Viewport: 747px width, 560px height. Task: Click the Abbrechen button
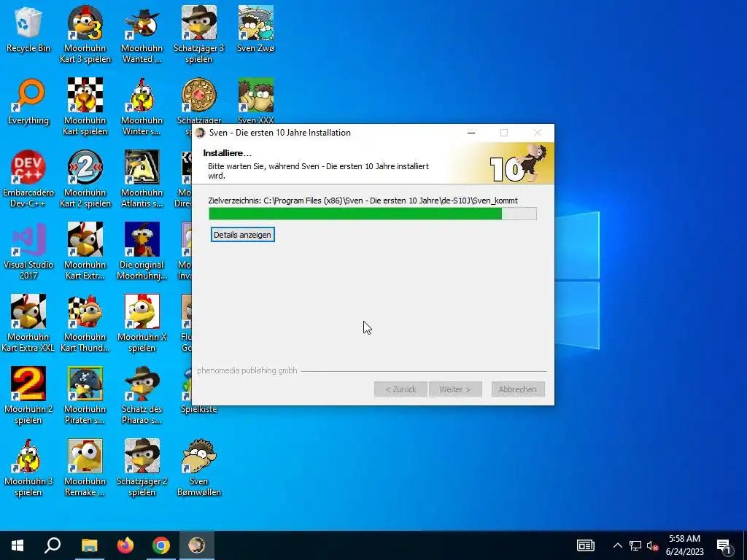[x=517, y=389]
